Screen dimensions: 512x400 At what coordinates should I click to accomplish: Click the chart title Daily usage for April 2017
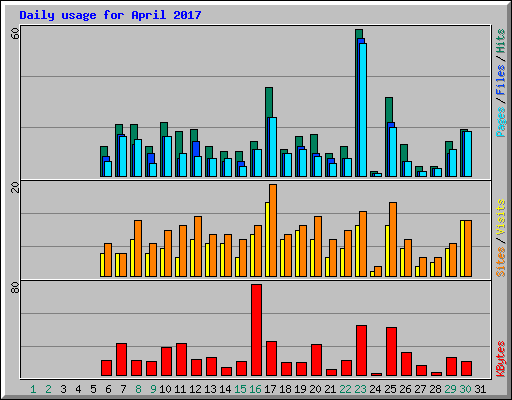(110, 15)
